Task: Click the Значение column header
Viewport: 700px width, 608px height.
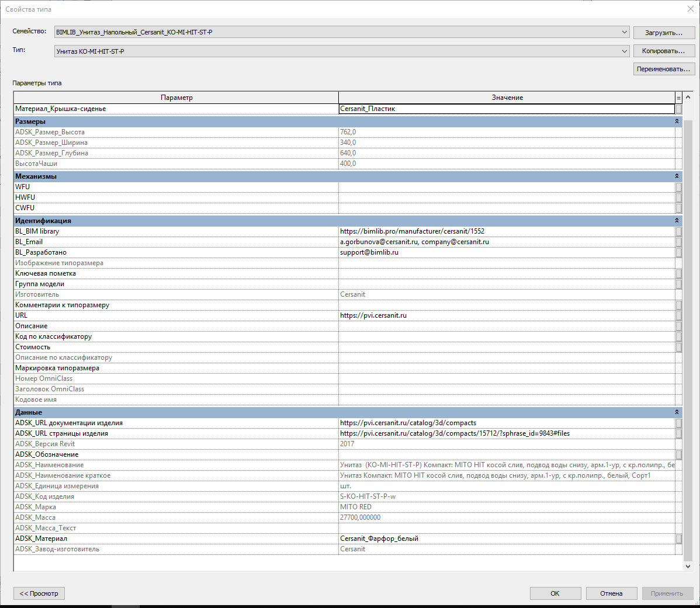Action: pos(507,97)
